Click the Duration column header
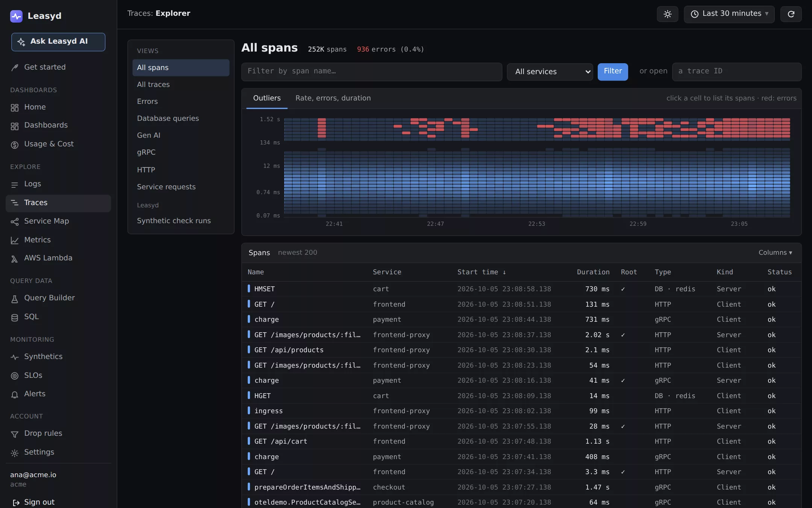The width and height of the screenshot is (812, 508). (x=593, y=272)
